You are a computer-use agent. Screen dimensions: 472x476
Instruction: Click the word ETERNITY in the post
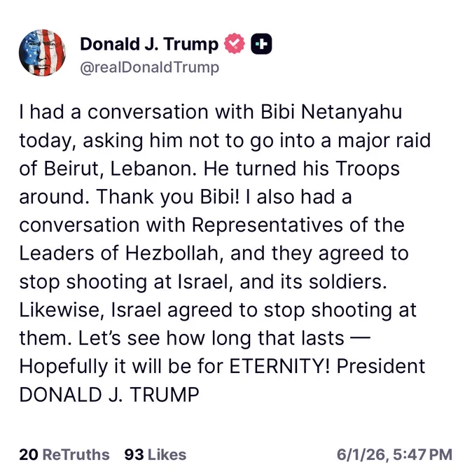pos(279,366)
